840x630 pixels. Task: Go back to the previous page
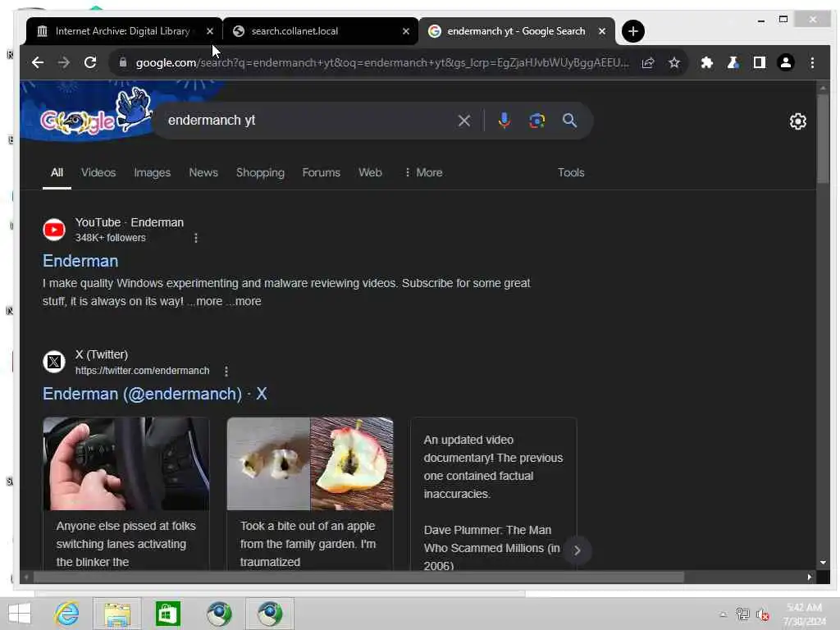38,62
